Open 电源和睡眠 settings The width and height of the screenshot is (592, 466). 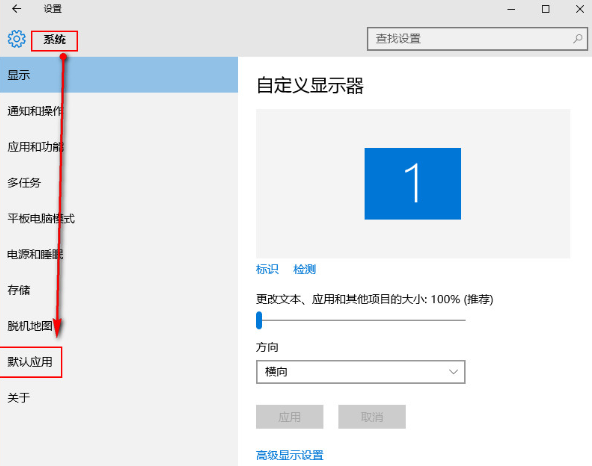coord(119,254)
